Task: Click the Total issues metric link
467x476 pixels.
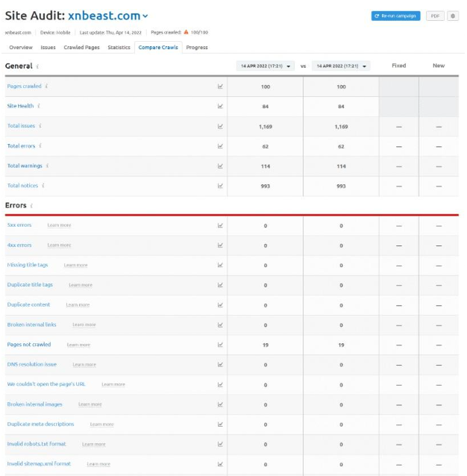Action: pos(21,126)
